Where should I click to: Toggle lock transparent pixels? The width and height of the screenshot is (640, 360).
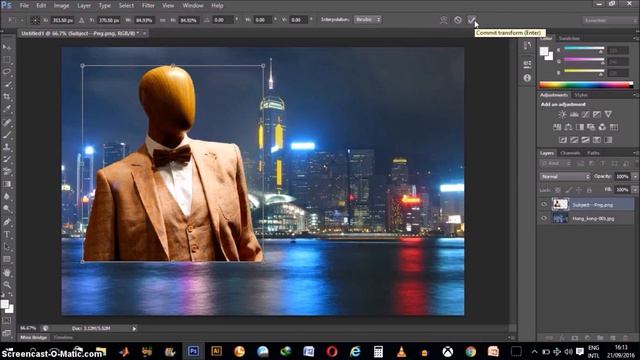[558, 190]
